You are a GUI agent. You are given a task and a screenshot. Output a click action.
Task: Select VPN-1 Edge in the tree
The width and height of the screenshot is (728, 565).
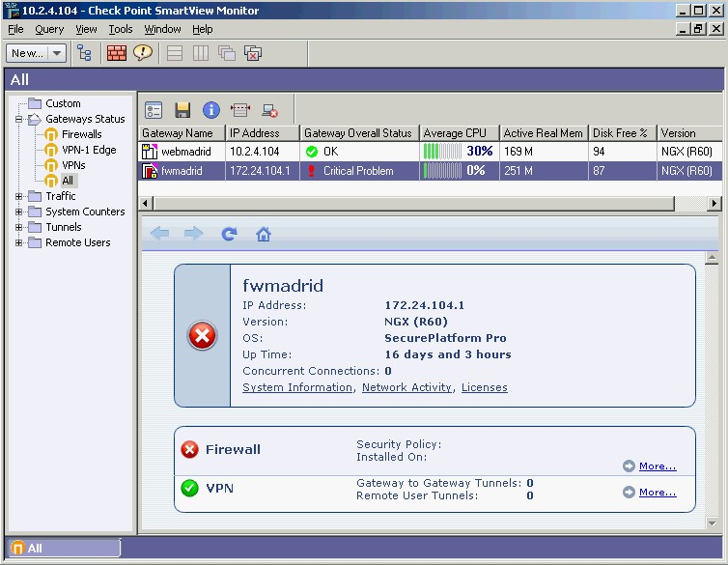[89, 150]
